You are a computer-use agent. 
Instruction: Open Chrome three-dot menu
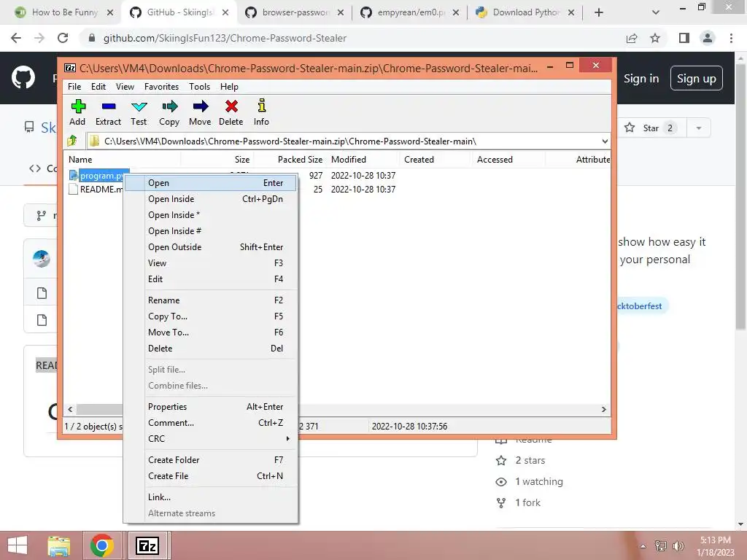pos(731,38)
